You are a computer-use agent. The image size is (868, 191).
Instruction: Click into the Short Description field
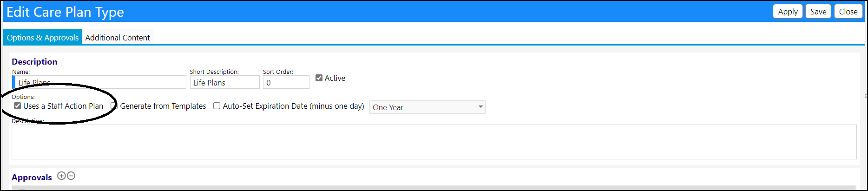225,82
